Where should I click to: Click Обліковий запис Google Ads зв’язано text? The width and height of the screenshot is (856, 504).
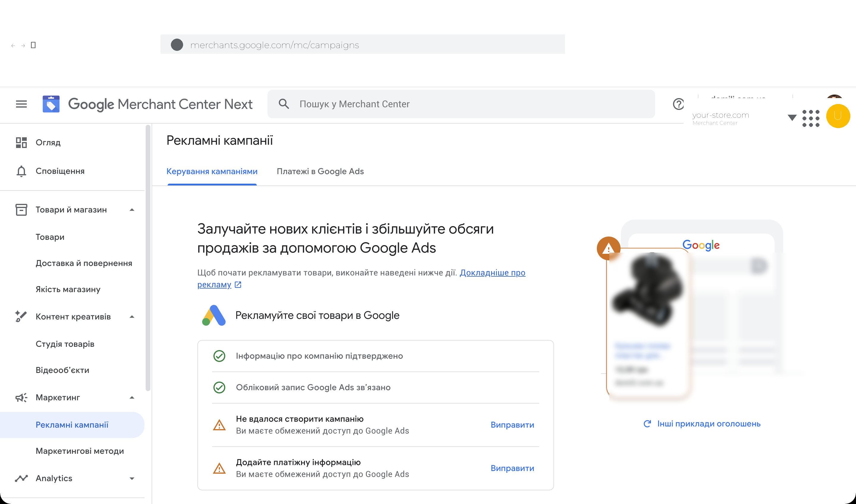click(313, 388)
